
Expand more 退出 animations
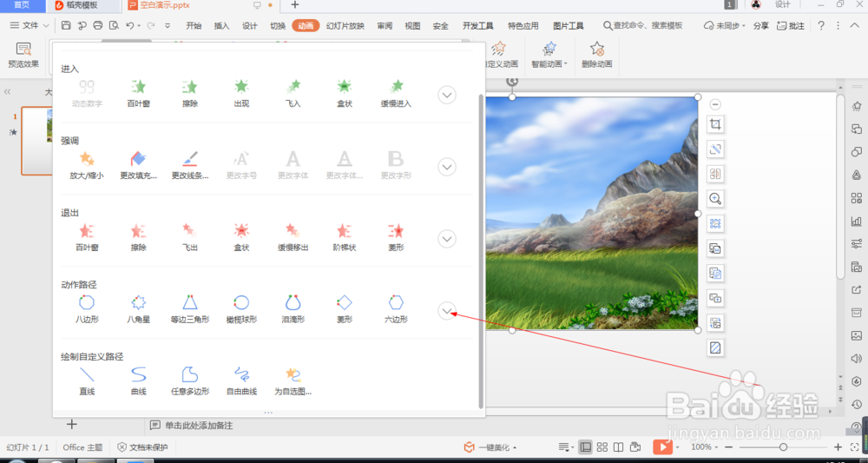[447, 239]
